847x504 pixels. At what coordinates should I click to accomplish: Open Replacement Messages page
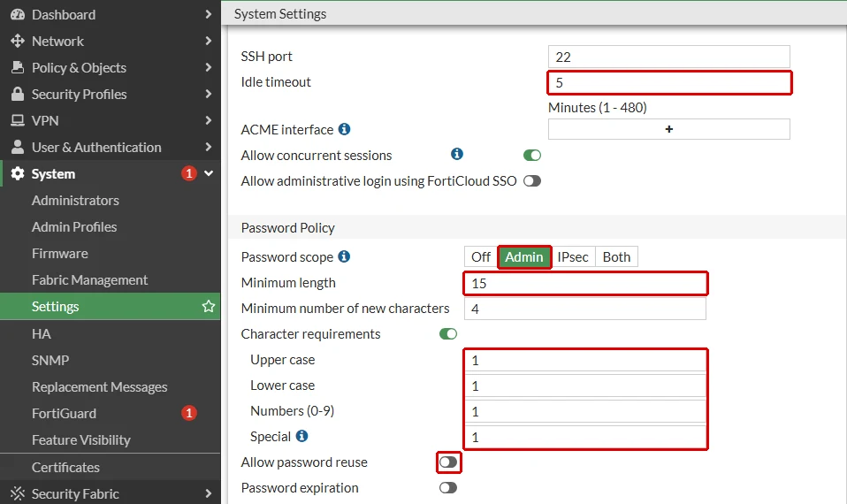tap(99, 386)
